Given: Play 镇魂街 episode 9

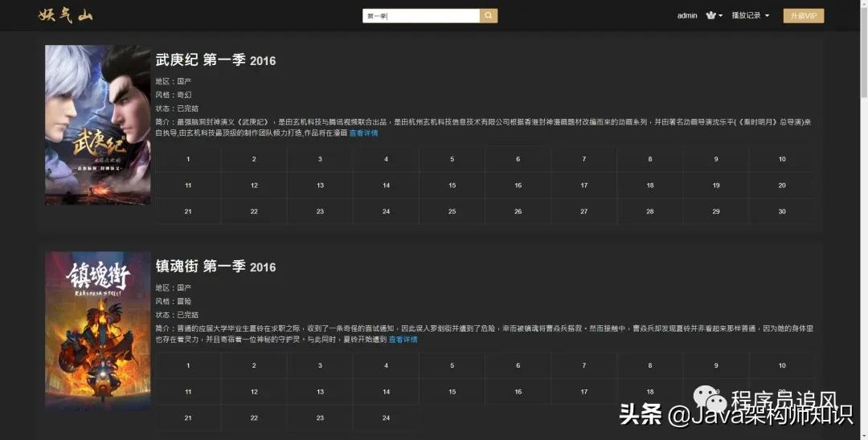Looking at the screenshot, I should (716, 365).
